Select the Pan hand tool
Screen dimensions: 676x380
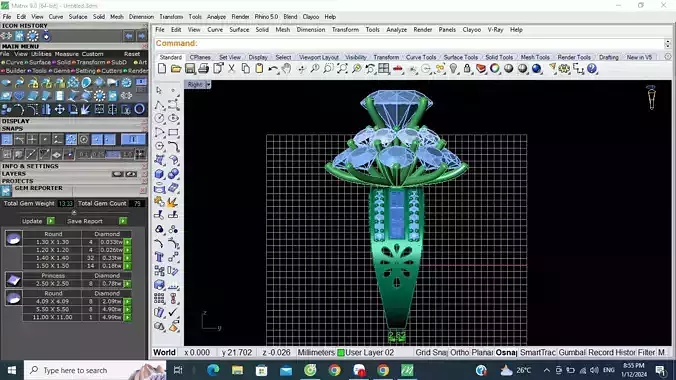287,69
